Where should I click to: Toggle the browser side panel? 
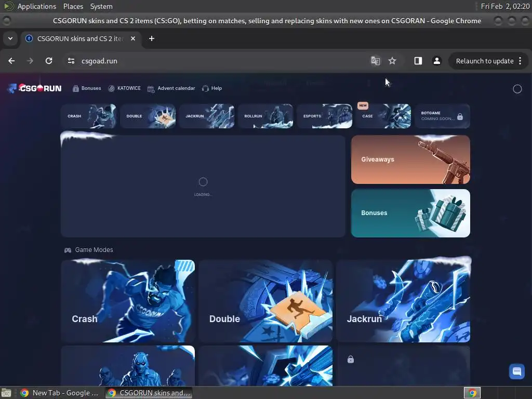418,61
